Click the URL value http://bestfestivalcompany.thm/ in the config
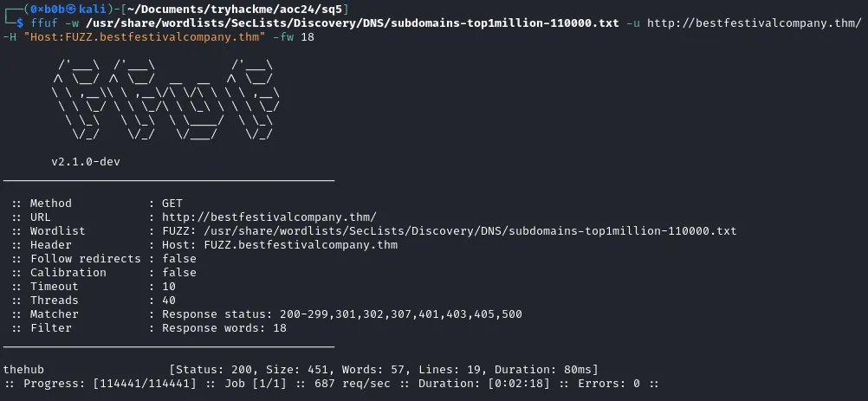The height and width of the screenshot is (401, 868). coord(269,217)
